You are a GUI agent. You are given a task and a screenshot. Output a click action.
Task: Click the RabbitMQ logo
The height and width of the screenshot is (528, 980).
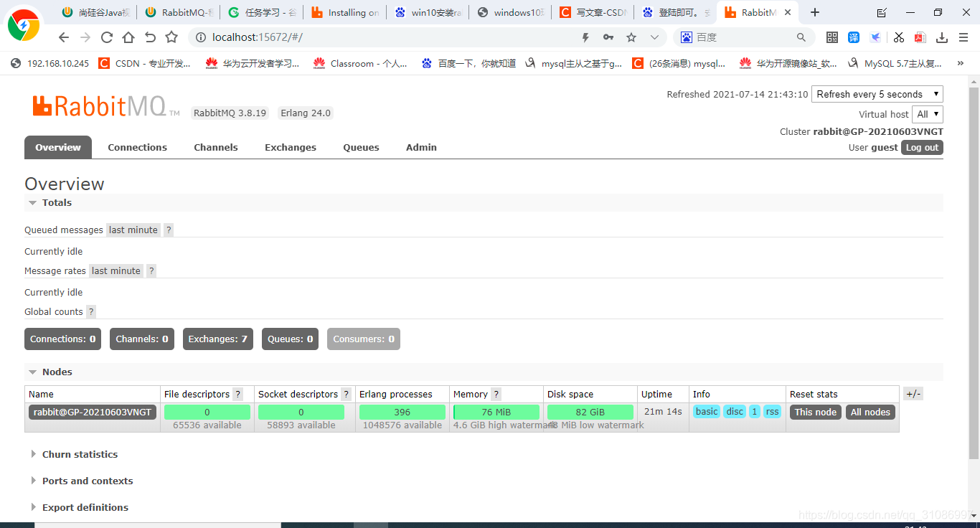pos(105,107)
